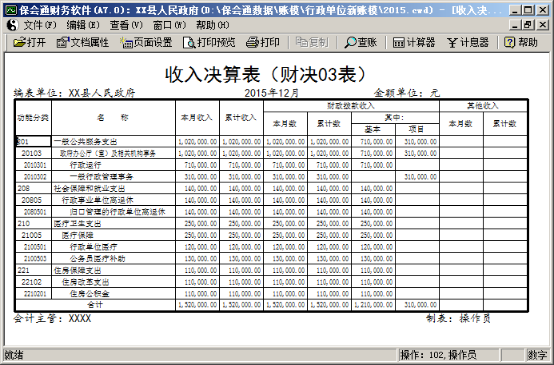This screenshot has width=554, height=365.
Task: Select the 201 function code cell
Action: (33, 141)
